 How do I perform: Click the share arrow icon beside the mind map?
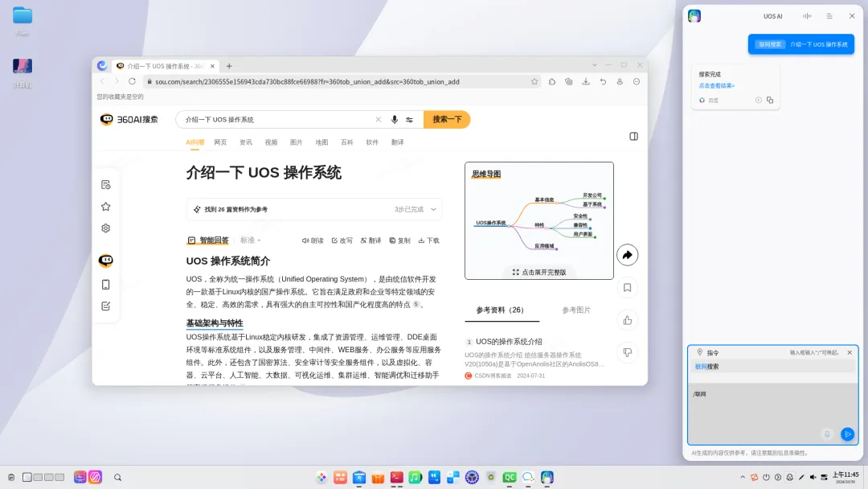[628, 254]
